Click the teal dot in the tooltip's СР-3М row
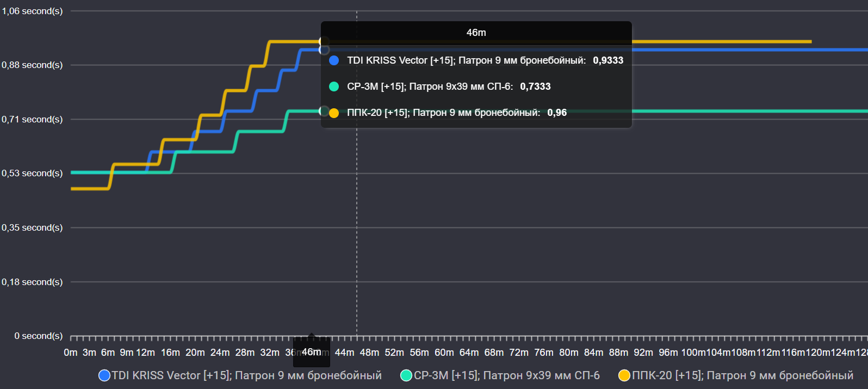The image size is (868, 389). click(334, 87)
